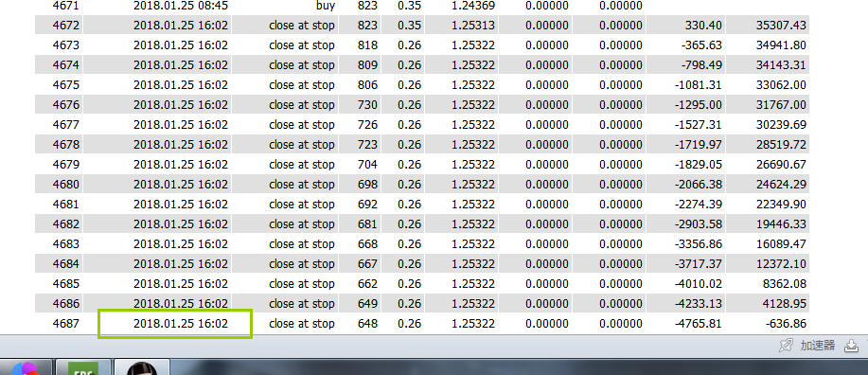Screen dimensions: 868x375
Task: Click balance value 35307.43
Action: tap(781, 26)
